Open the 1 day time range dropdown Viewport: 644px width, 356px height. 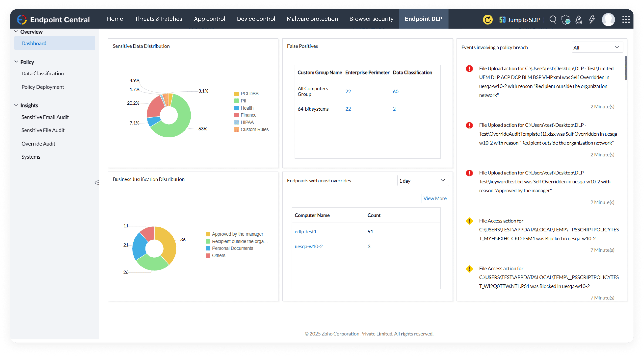pyautogui.click(x=423, y=181)
